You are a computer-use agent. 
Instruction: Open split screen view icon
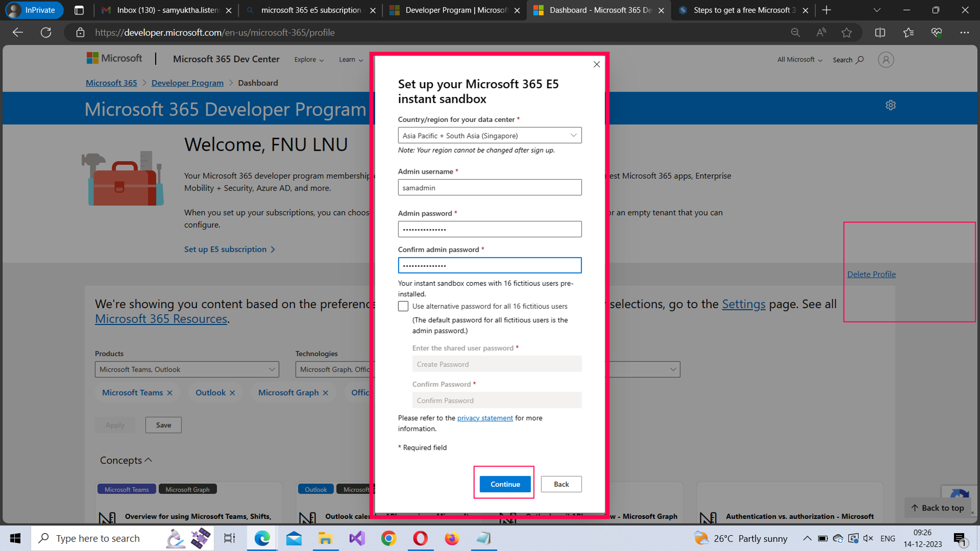pyautogui.click(x=880, y=33)
